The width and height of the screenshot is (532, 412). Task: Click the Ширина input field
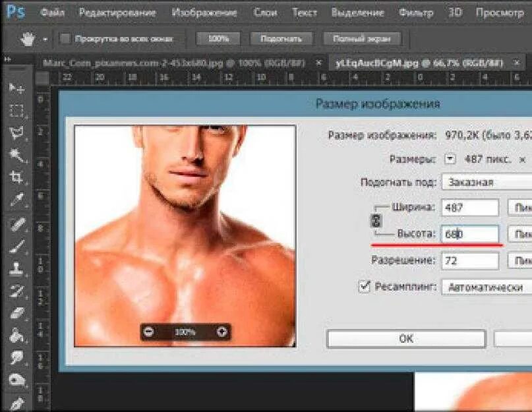click(x=470, y=208)
